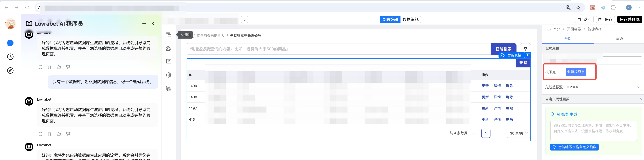Delete the smart table with trash icon
644x160 pixels.
coord(528,55)
